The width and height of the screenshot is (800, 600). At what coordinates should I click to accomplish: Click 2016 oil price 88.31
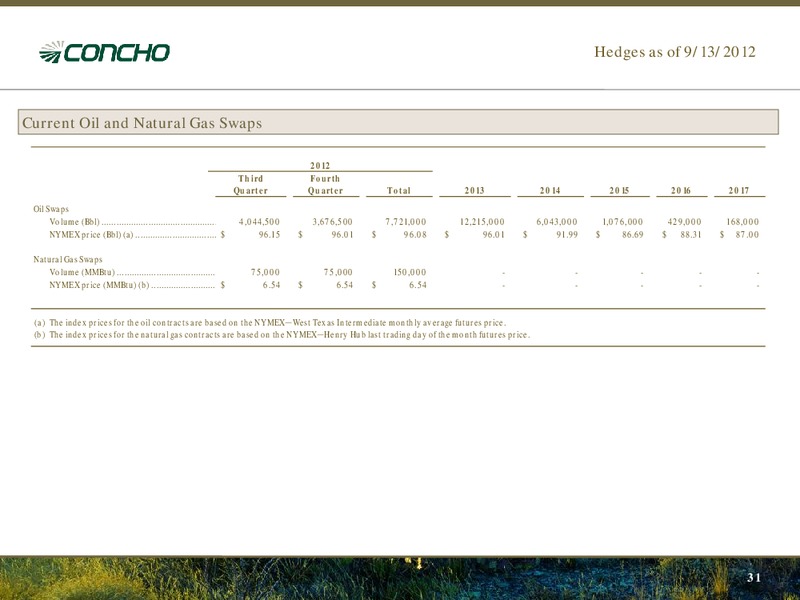click(x=691, y=235)
